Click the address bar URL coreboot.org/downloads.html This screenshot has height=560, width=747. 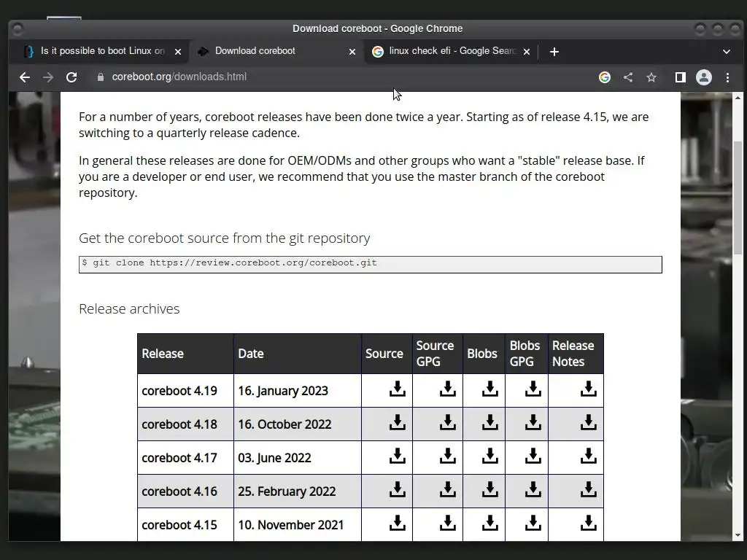pos(179,77)
